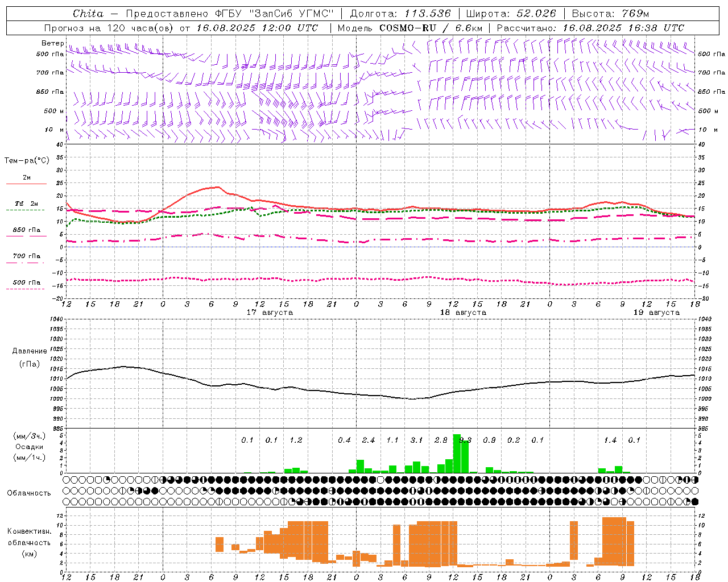Click the provider text ФГБУ "ЗапСиб УГМС"
This screenshot has width=728, height=582.
click(x=274, y=14)
